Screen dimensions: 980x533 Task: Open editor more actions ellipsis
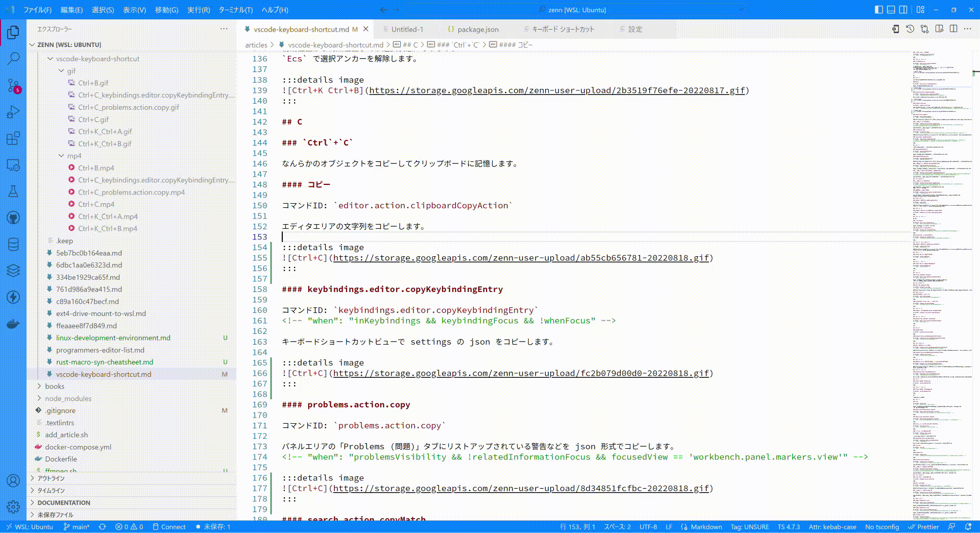(968, 29)
